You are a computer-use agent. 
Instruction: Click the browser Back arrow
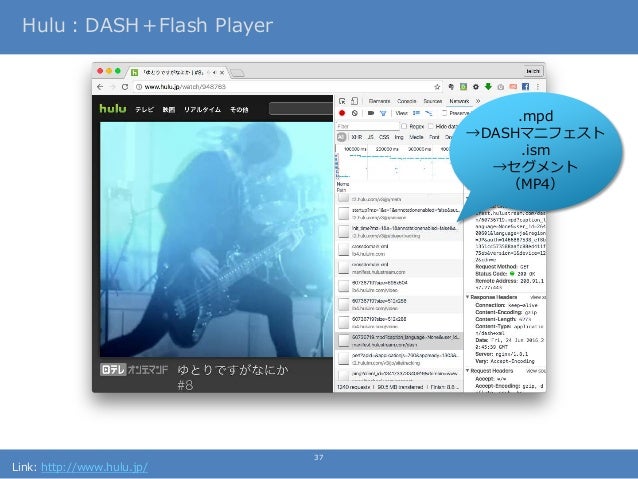[100, 87]
